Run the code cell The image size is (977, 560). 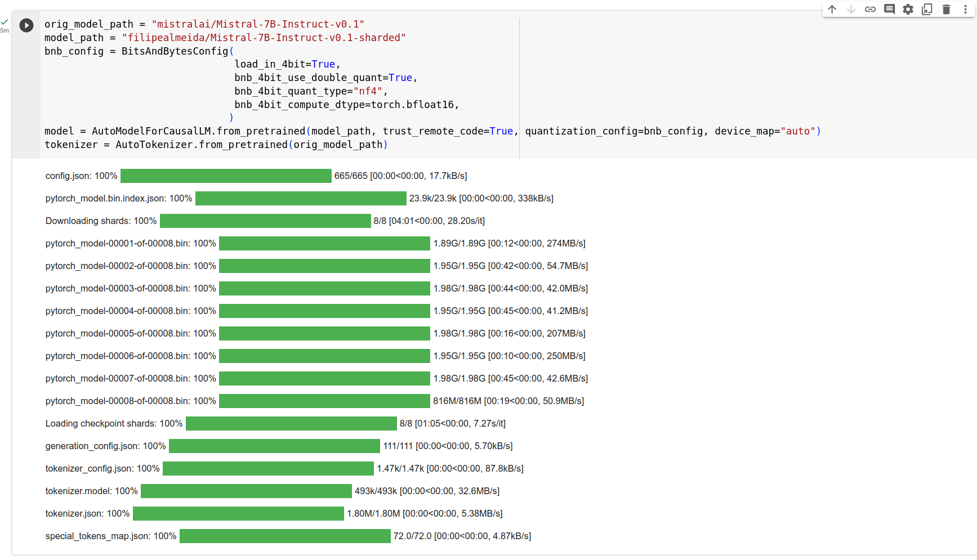point(26,25)
